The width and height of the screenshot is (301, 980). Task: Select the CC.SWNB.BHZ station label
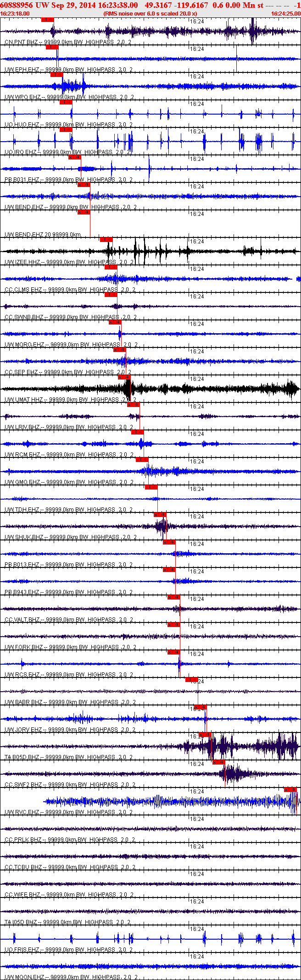coord(70,317)
